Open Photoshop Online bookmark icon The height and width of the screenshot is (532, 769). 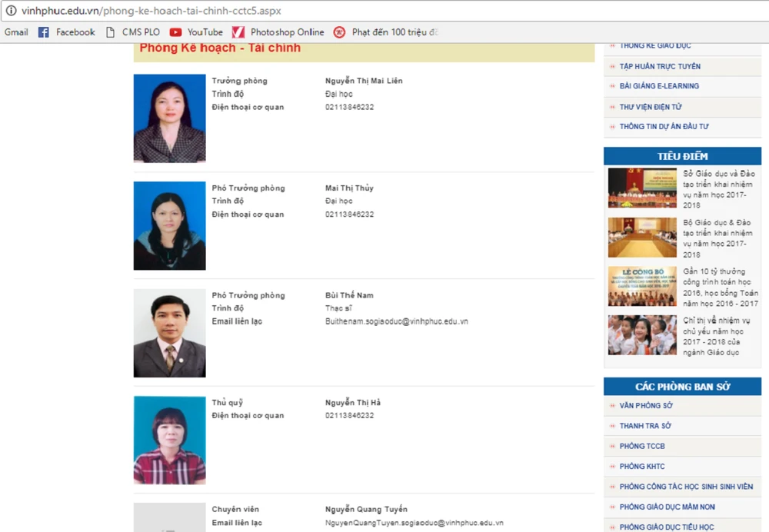(x=238, y=32)
